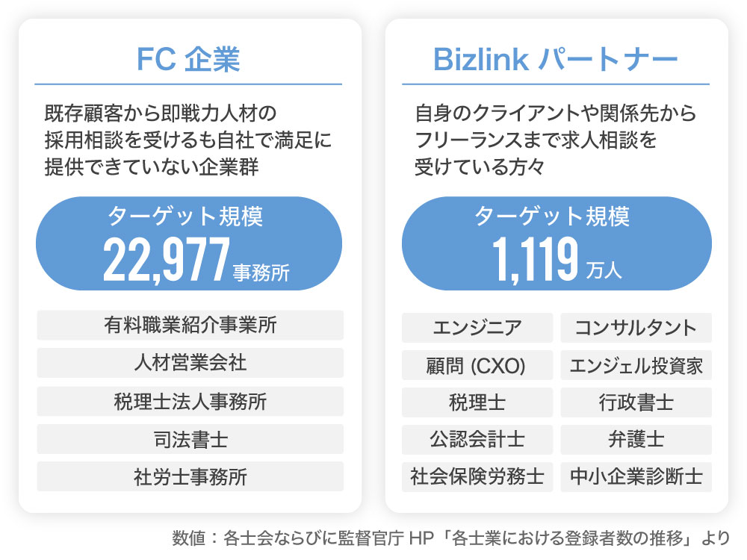Viewport: 747px width, 560px height.
Task: Pick the 社労士事務所 item
Action: click(x=190, y=476)
